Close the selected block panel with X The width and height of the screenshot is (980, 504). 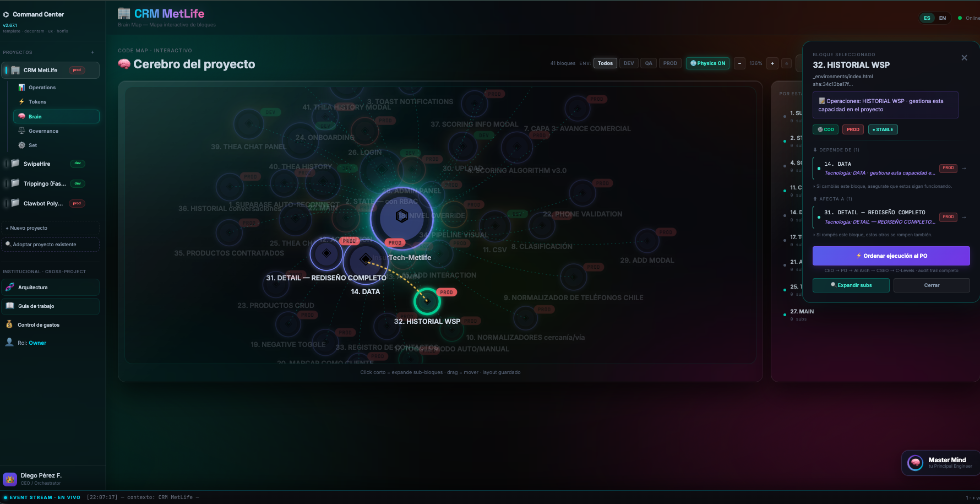[x=964, y=58]
